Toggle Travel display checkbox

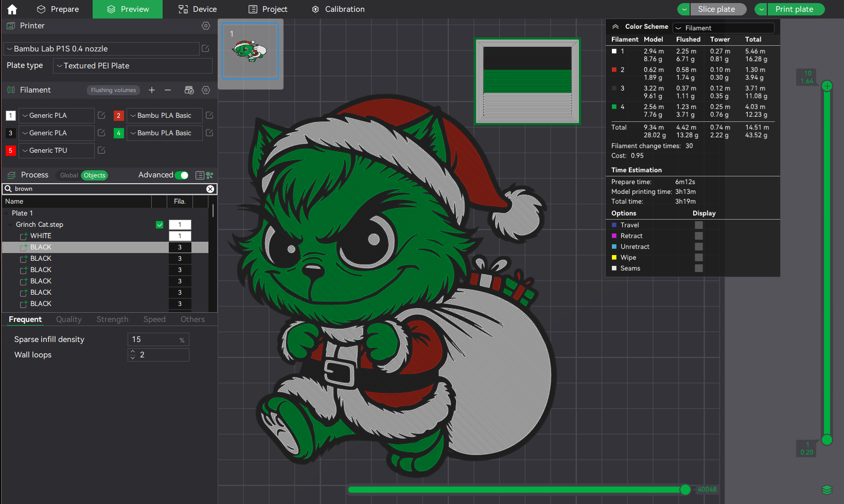699,225
